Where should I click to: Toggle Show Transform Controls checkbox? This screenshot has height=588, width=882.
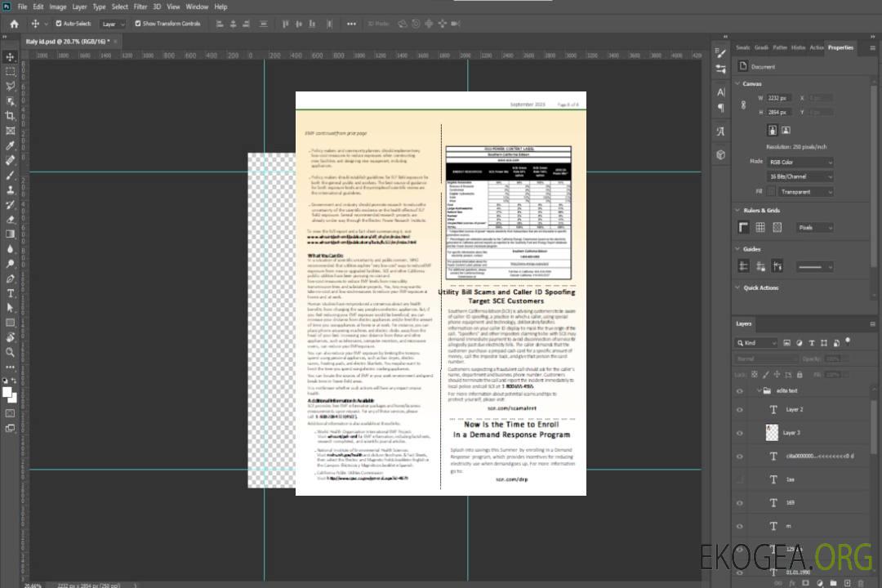tap(137, 24)
